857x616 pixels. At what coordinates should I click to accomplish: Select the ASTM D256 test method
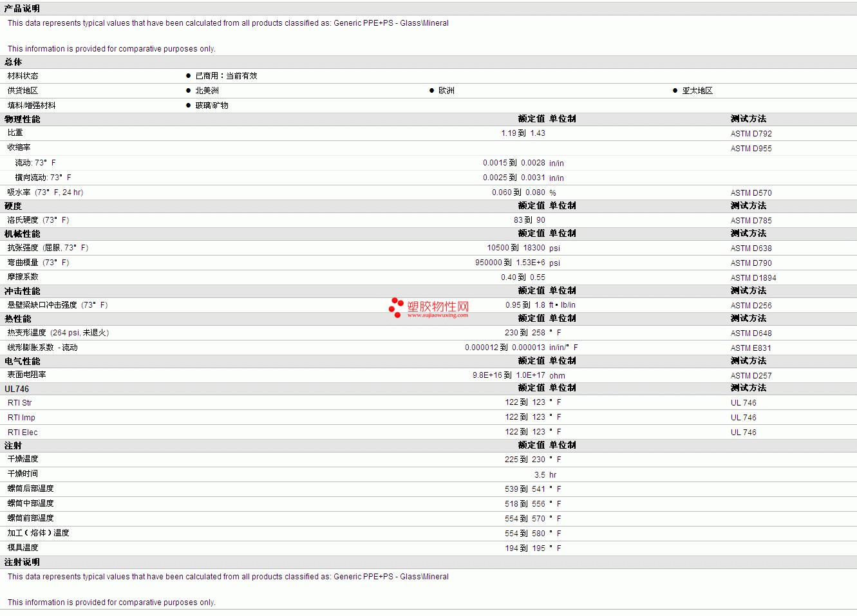coord(751,306)
